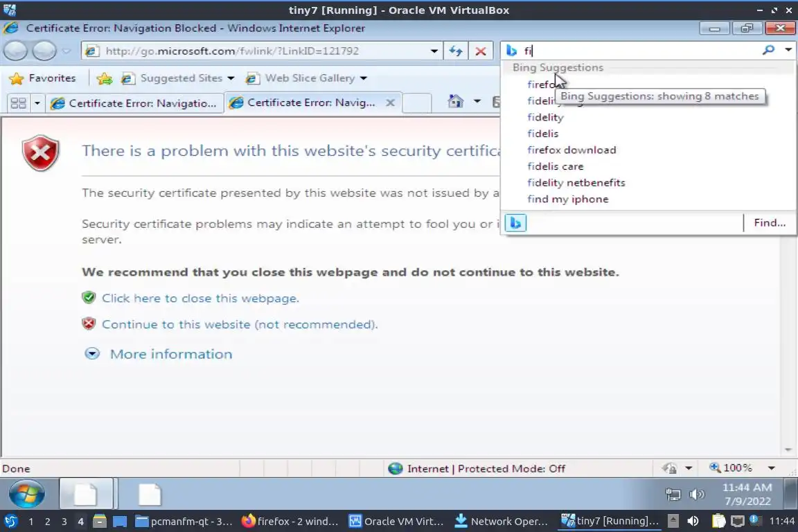Expand the address bar autocomplete dropdown

pos(434,51)
